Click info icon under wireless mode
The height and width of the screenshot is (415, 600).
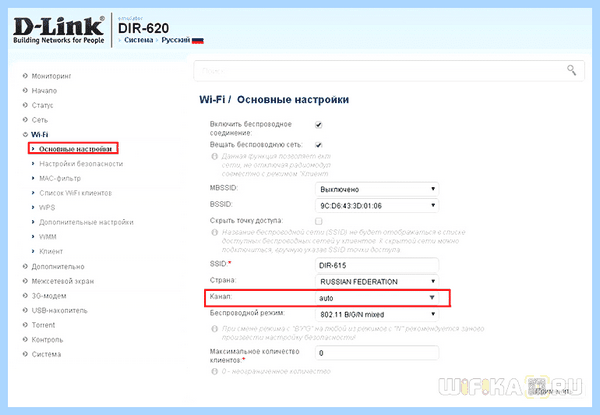[215, 329]
